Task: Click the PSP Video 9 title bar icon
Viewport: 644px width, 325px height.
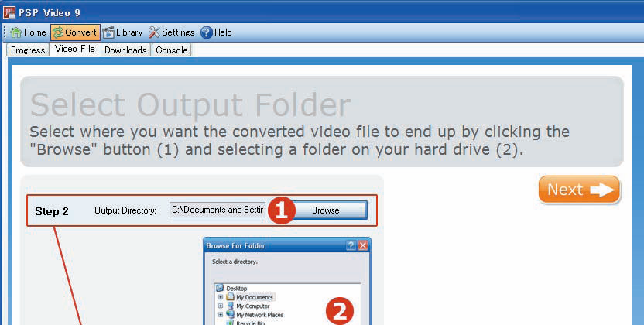Action: tap(9, 12)
